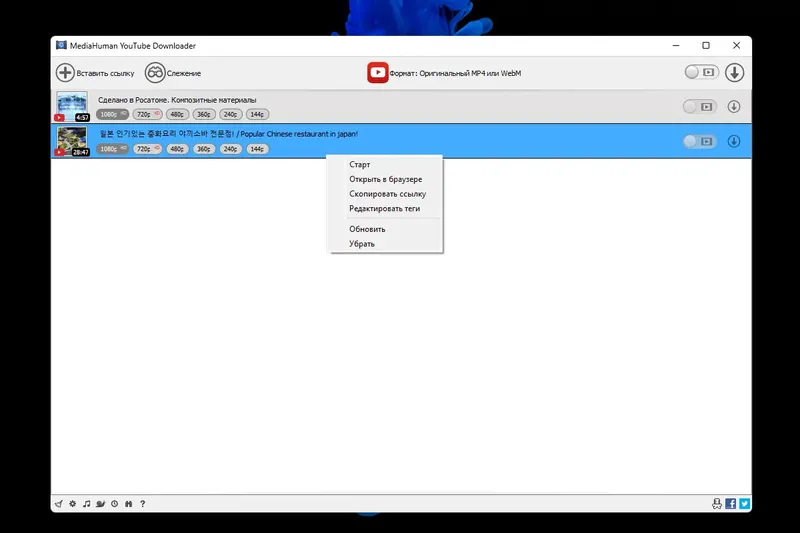This screenshot has width=800, height=533.
Task: Close the MediaHuman YouTube Downloader window
Action: coord(736,45)
